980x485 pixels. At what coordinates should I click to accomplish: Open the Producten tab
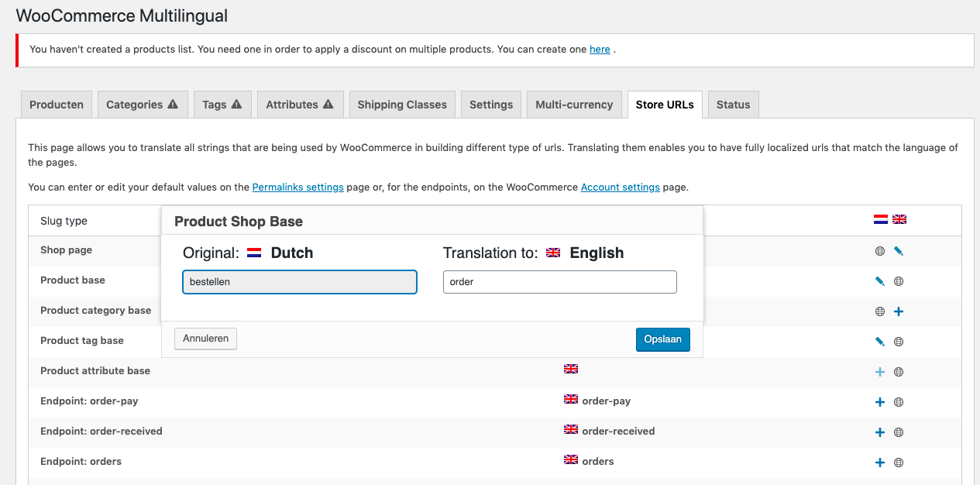57,105
